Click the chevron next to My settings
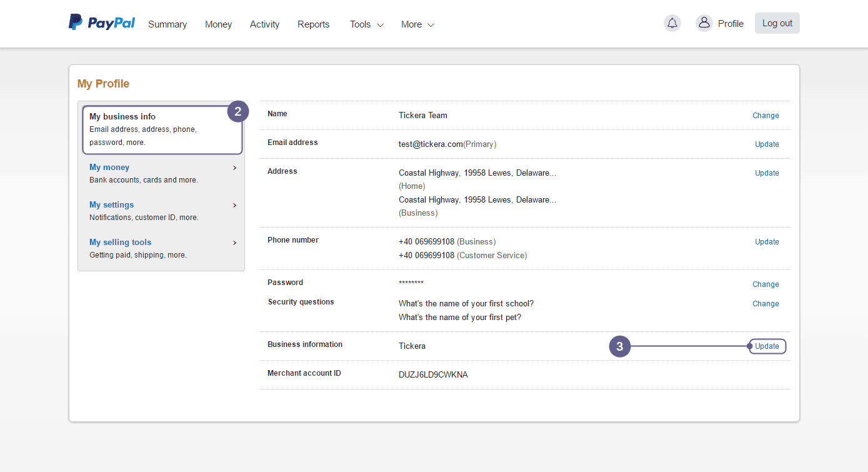This screenshot has width=868, height=472. pos(235,205)
